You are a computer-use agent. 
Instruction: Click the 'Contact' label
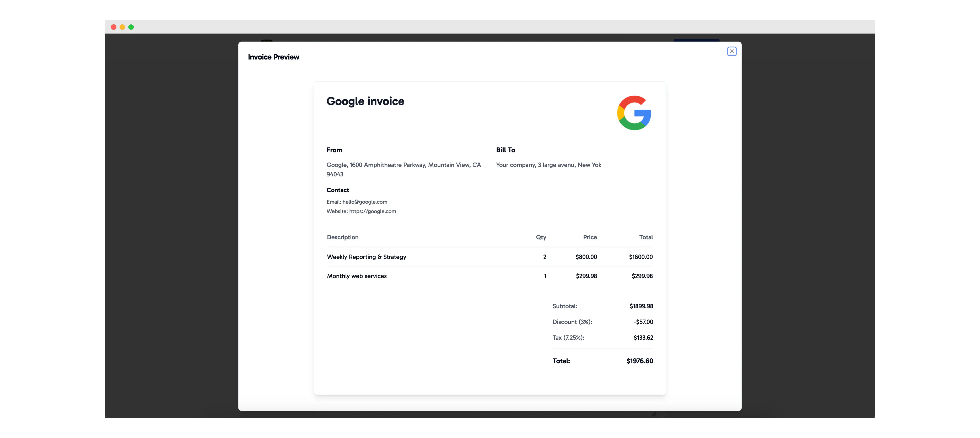click(337, 190)
